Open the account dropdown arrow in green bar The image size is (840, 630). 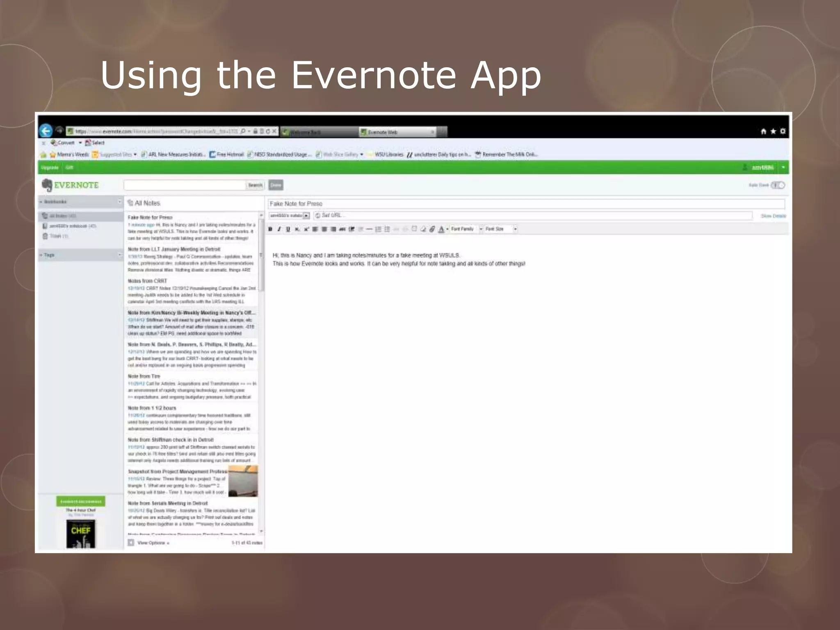tap(783, 167)
